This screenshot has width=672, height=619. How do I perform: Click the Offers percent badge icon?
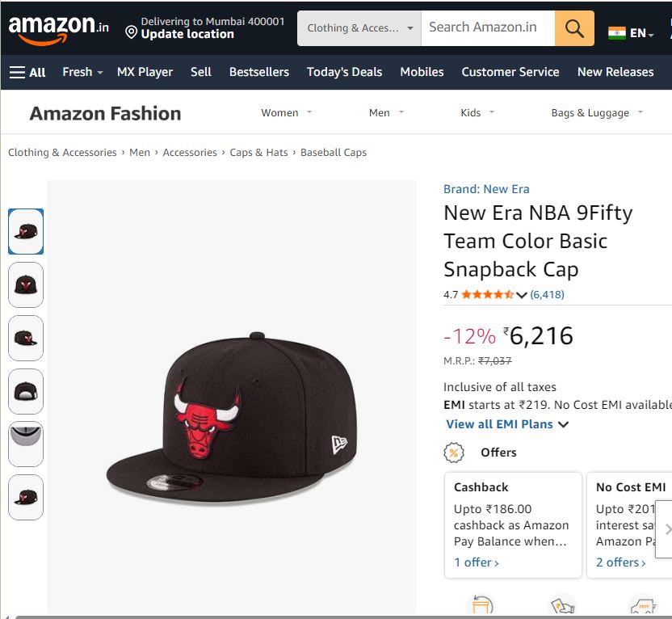pos(453,453)
